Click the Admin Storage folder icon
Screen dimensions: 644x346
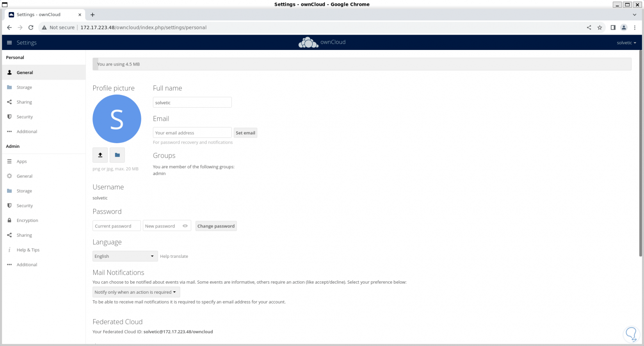click(9, 191)
